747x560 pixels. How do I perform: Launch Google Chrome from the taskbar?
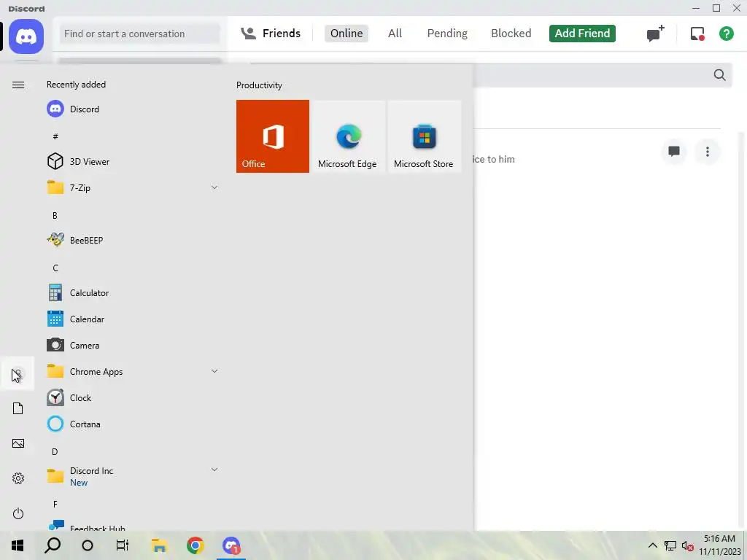[196, 545]
